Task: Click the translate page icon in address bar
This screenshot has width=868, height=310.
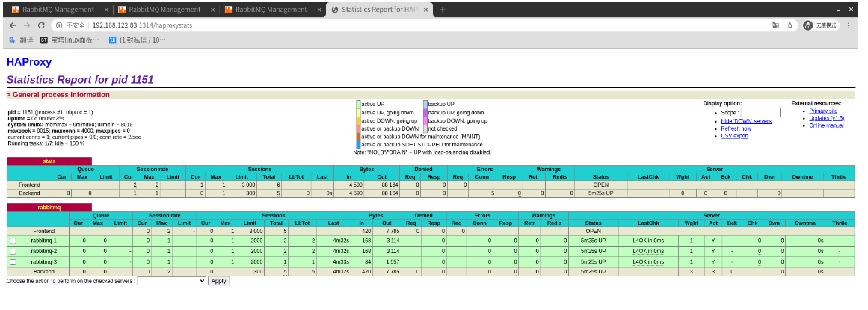Action: (775, 25)
